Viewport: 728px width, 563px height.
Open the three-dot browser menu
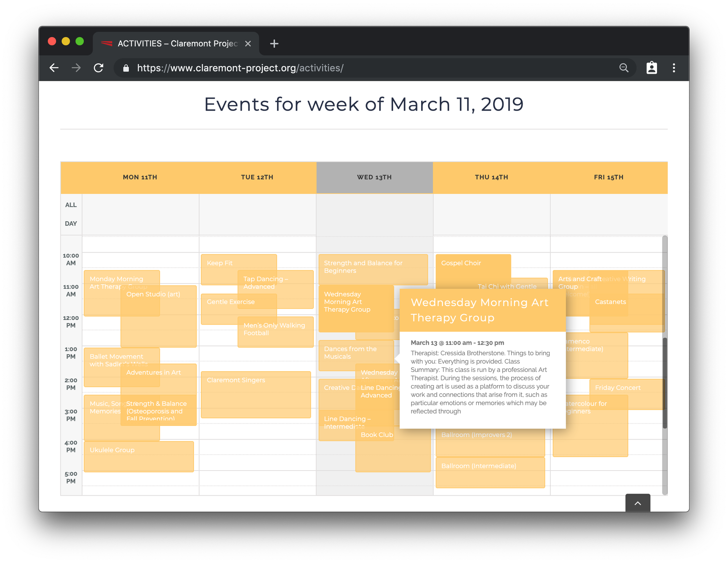[x=674, y=68]
